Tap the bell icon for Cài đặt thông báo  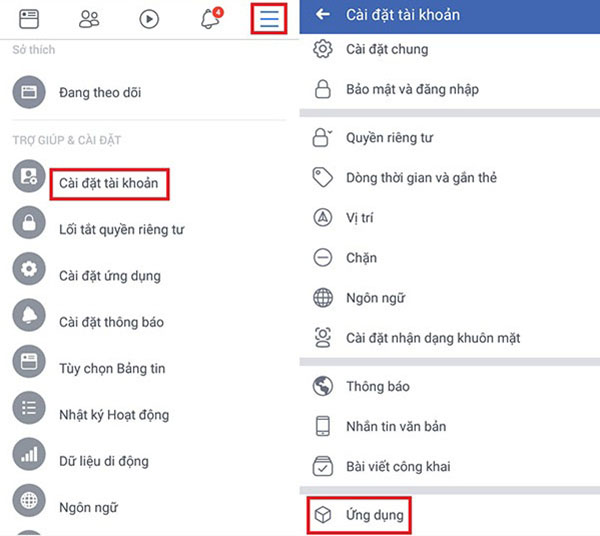pos(29,315)
